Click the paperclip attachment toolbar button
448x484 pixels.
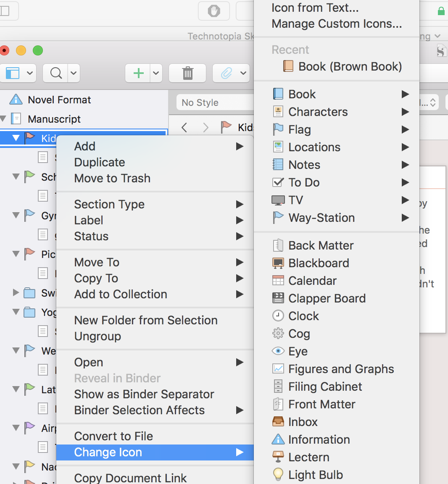[226, 73]
